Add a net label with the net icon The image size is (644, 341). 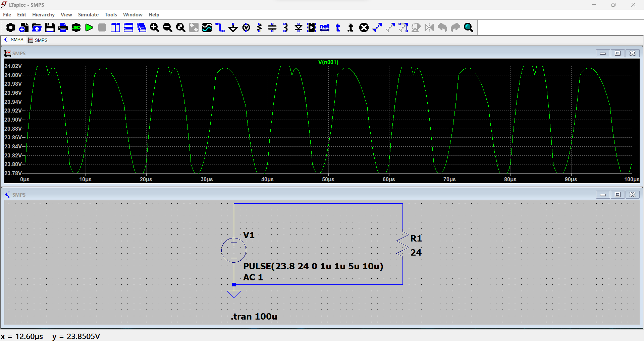click(325, 27)
